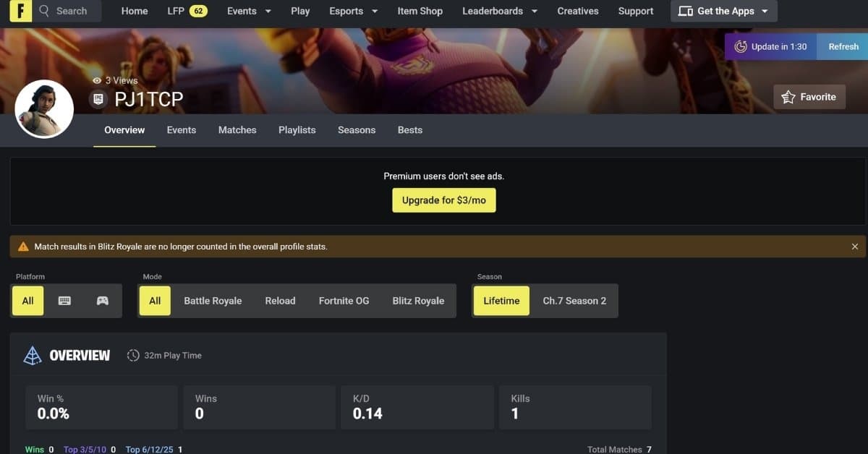Image resolution: width=868 pixels, height=454 pixels.
Task: Click the eye icon next to 3 Views
Action: tap(97, 81)
